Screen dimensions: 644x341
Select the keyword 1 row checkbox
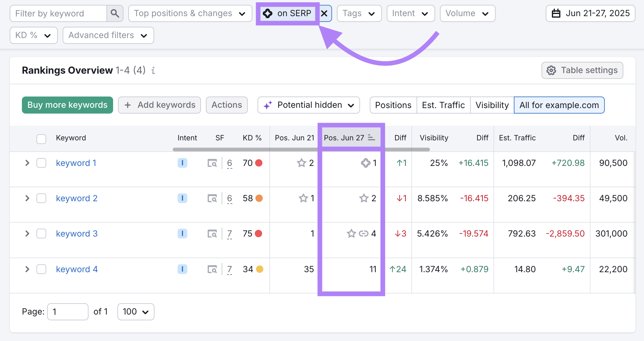point(41,163)
